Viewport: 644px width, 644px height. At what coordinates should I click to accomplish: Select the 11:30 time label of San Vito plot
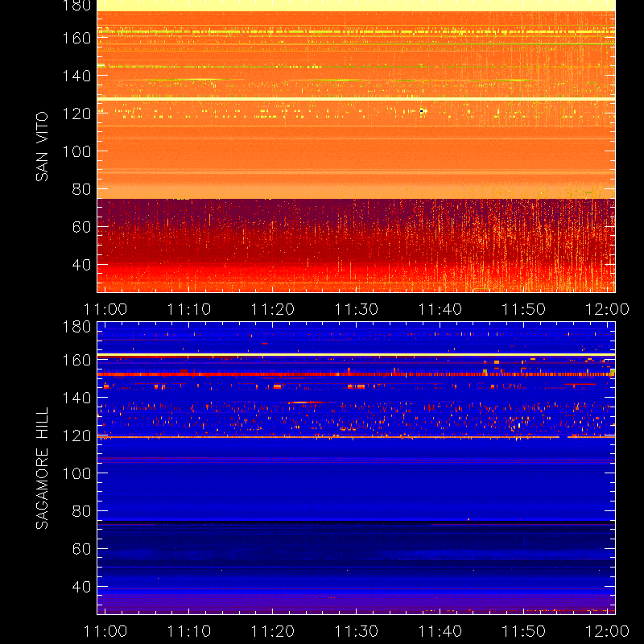(x=357, y=309)
